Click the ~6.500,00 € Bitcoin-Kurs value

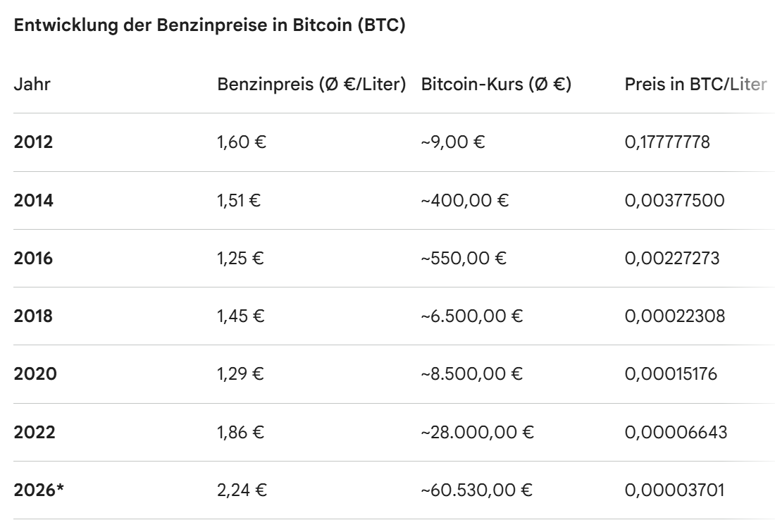[471, 316]
